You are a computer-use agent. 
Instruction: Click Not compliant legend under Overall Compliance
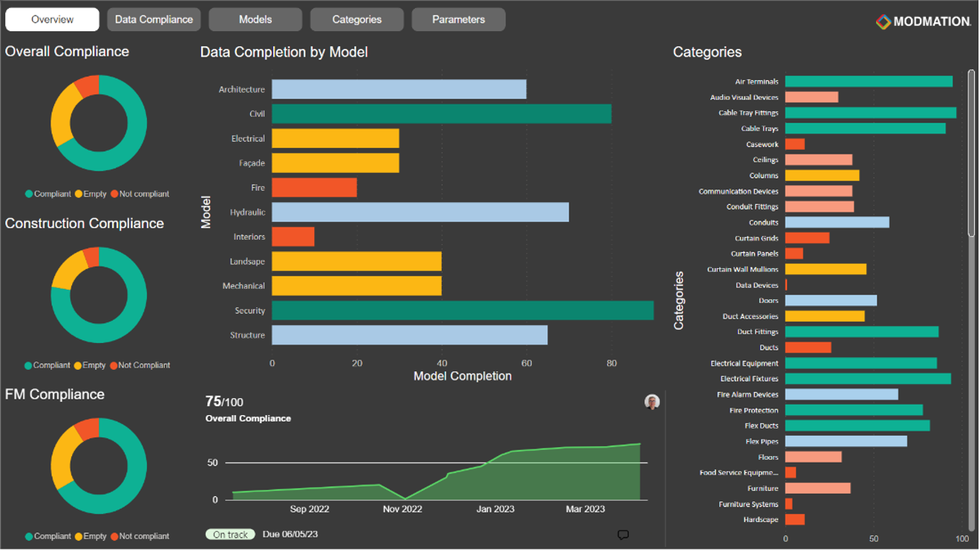(x=140, y=194)
